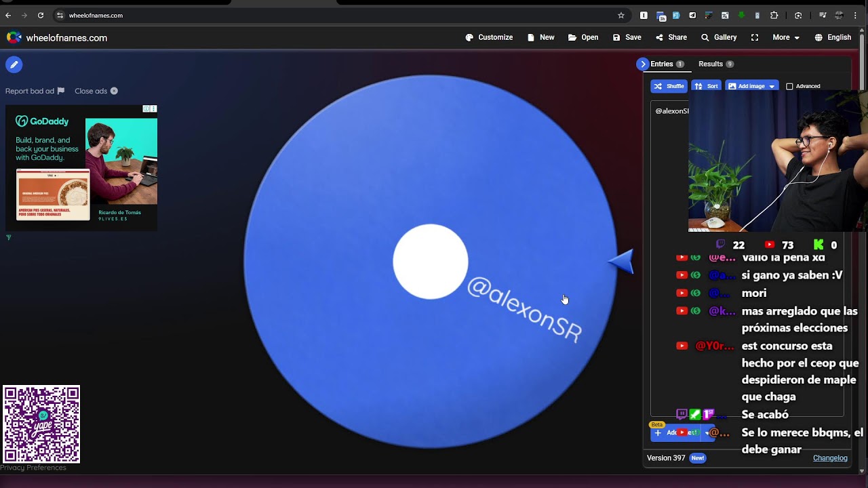Open Privacy Preferences link

[33, 468]
